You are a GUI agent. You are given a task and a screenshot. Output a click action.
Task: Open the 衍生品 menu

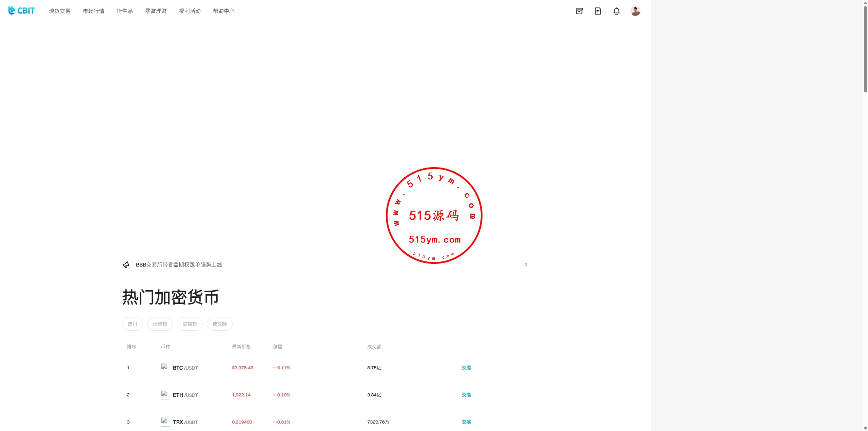tap(125, 11)
